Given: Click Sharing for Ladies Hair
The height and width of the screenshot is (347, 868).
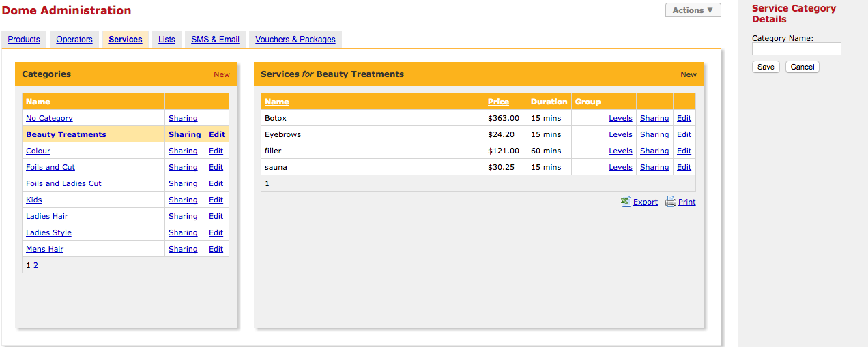Looking at the screenshot, I should click(183, 216).
